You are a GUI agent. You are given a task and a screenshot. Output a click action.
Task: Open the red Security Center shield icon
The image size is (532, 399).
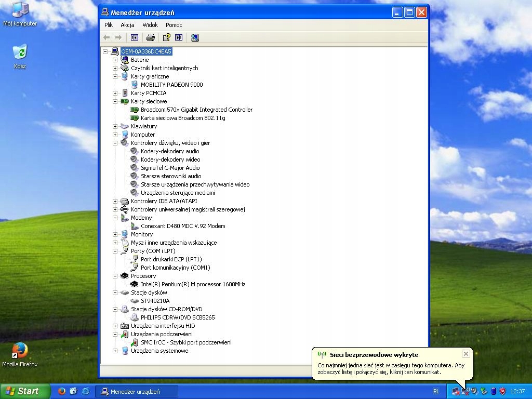tap(503, 392)
